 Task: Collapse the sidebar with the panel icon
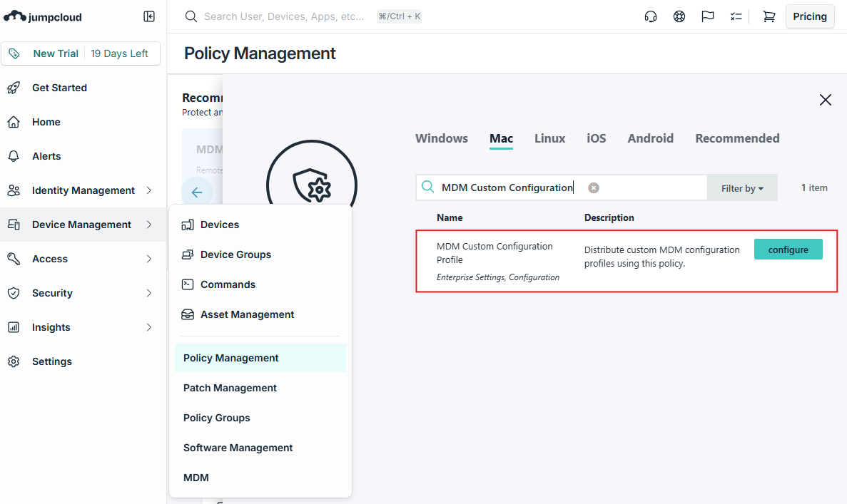pyautogui.click(x=149, y=16)
